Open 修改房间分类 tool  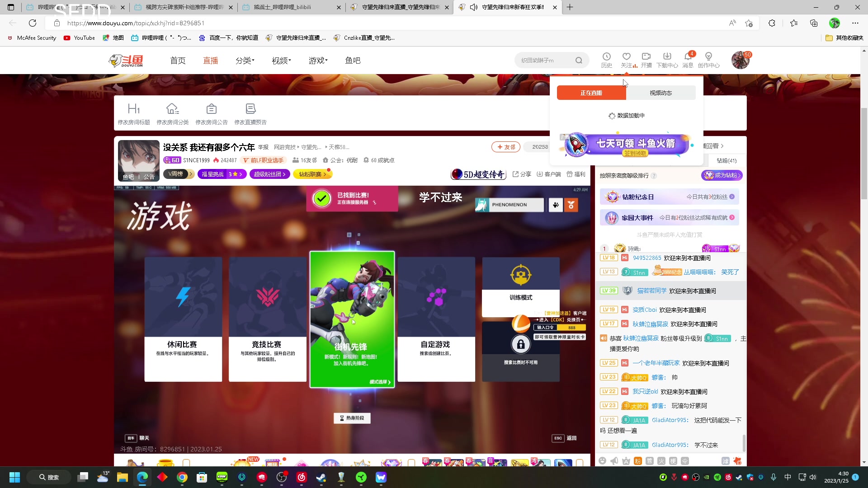click(x=173, y=113)
